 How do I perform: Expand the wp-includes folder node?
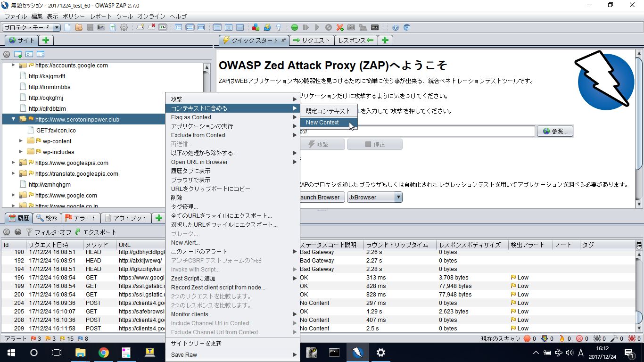(21, 152)
